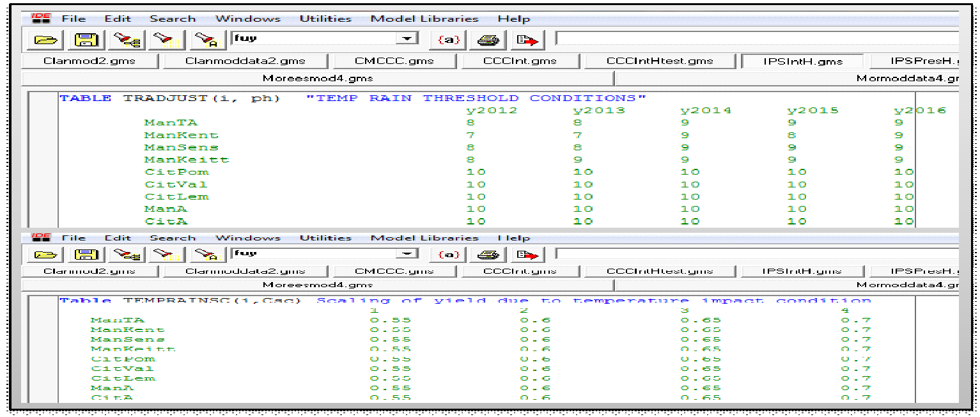
Task: Switch to CCCIntHtest.gms tab in the lower window
Action: coord(660,271)
